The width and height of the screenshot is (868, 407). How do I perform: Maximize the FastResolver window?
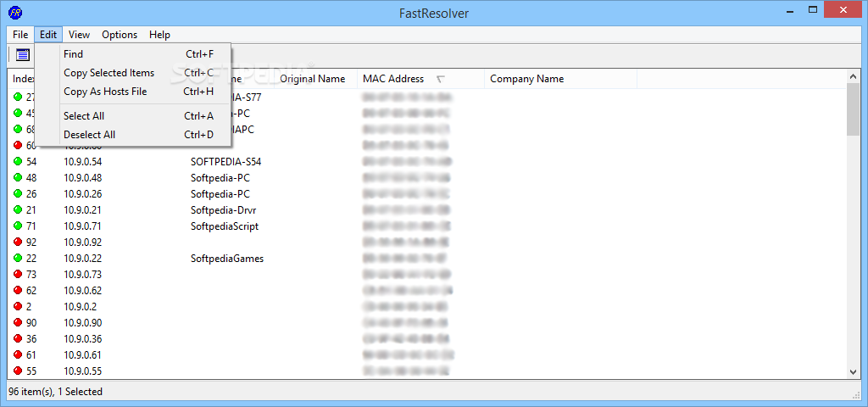(x=813, y=9)
